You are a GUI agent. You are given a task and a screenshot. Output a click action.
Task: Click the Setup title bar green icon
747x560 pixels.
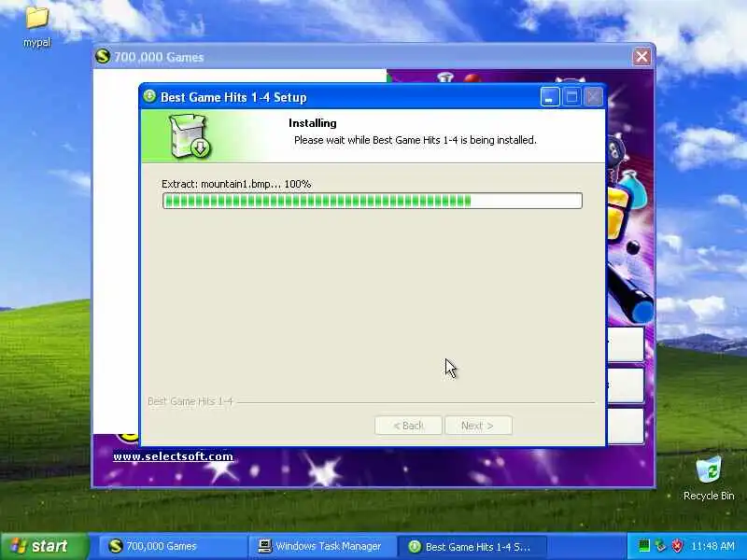(x=149, y=97)
